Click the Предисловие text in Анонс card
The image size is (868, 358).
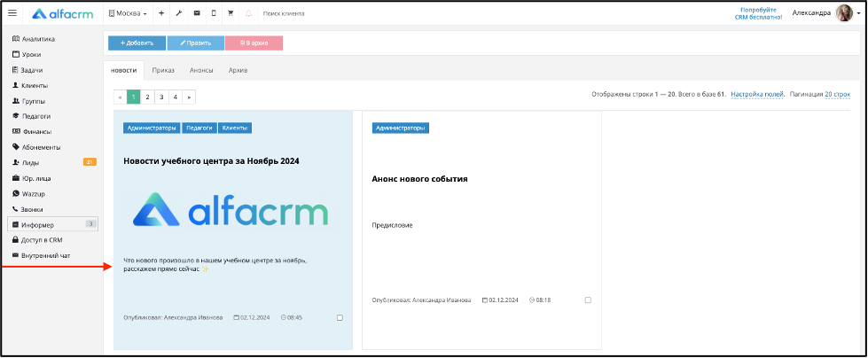(x=392, y=225)
